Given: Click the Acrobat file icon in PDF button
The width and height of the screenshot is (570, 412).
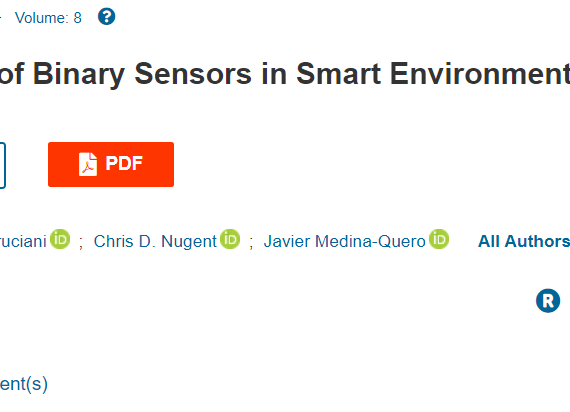Looking at the screenshot, I should tap(88, 164).
